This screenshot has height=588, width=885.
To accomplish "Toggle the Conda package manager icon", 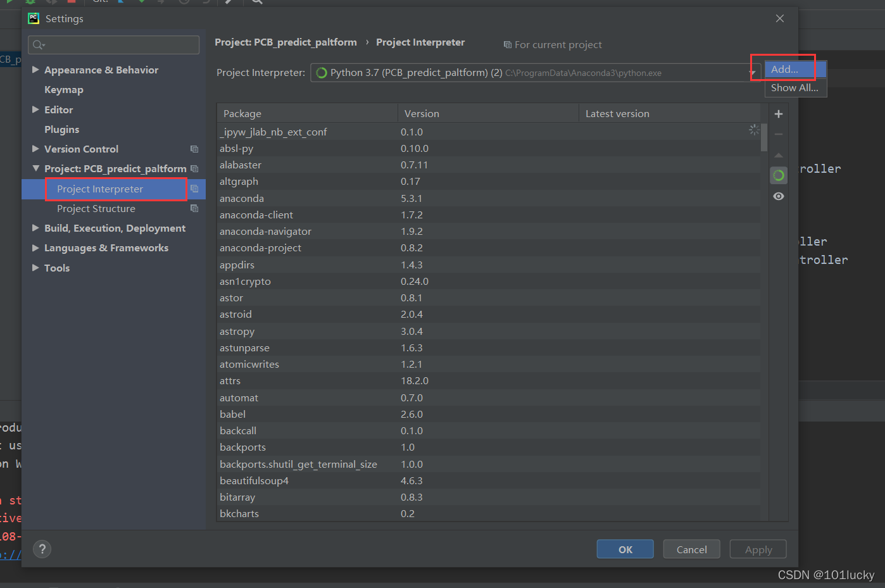I will 779,175.
